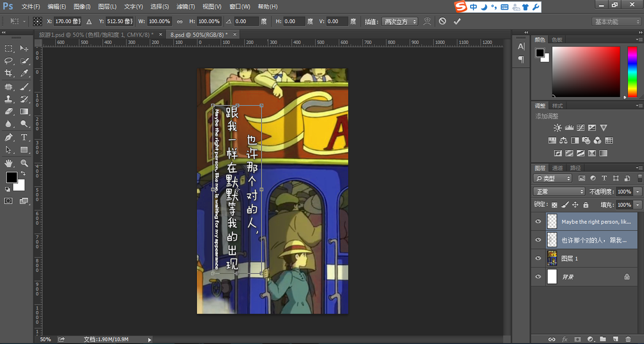Viewport: 644px width, 344px height.
Task: Open the 滤镜(T) menu
Action: click(x=185, y=6)
